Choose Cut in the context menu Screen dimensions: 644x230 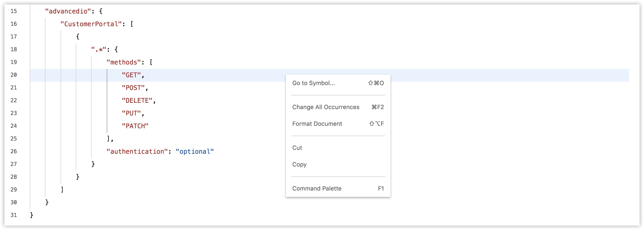click(338, 148)
